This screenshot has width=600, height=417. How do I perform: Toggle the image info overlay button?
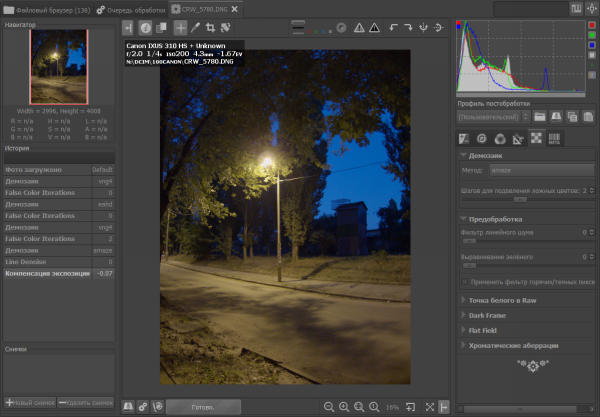pos(145,28)
